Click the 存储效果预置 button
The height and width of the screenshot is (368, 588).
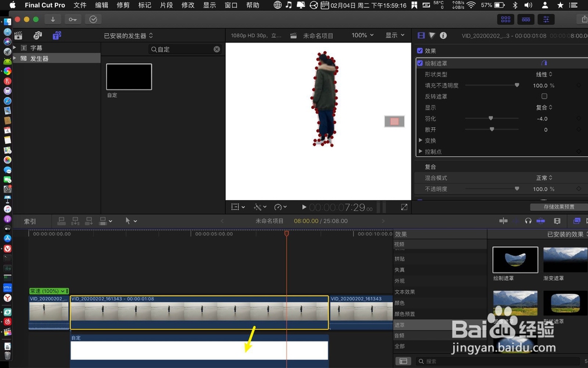(559, 207)
